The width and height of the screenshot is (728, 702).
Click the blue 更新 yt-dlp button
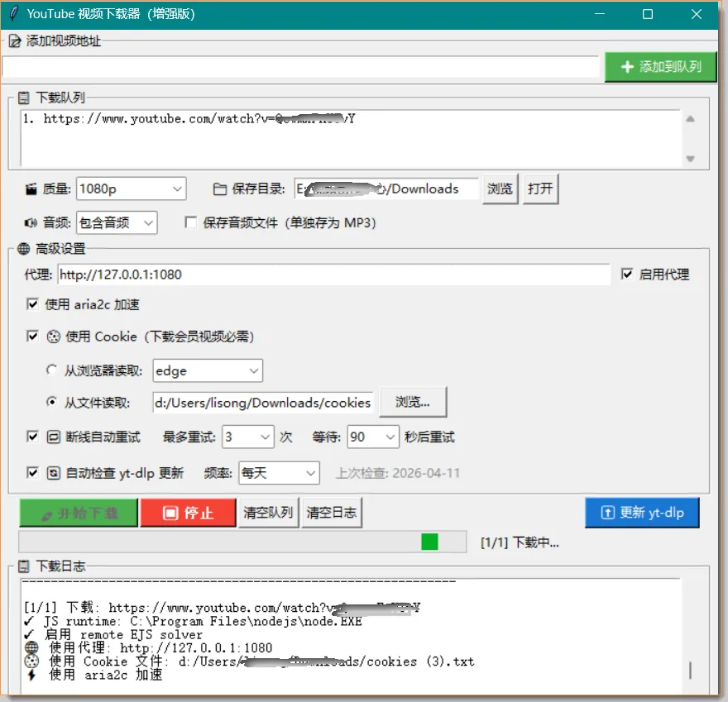click(642, 513)
